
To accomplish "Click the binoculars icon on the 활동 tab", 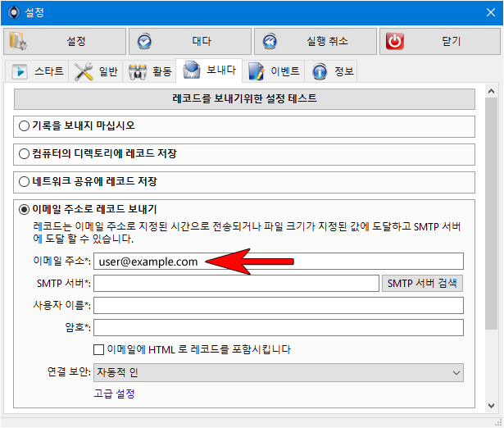I will click(x=138, y=71).
